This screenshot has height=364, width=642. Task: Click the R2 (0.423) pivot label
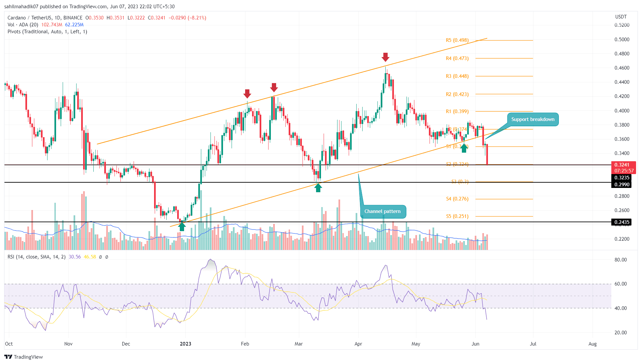[x=457, y=94]
